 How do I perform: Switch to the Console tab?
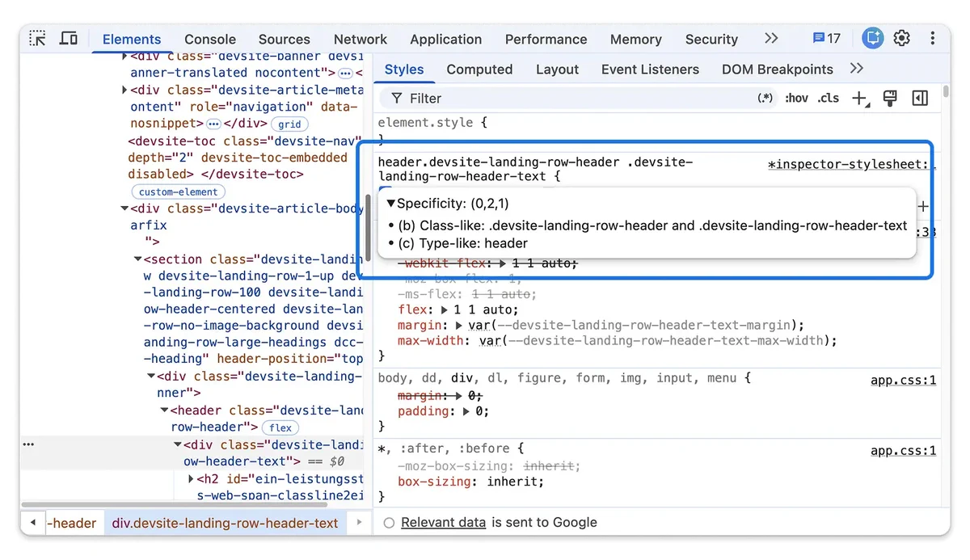pos(210,39)
